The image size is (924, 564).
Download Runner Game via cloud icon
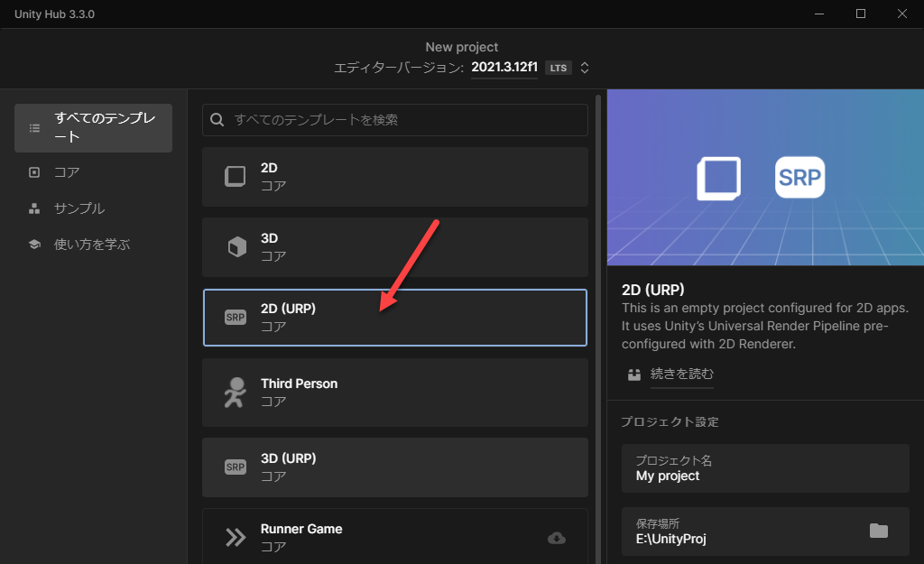coord(556,538)
